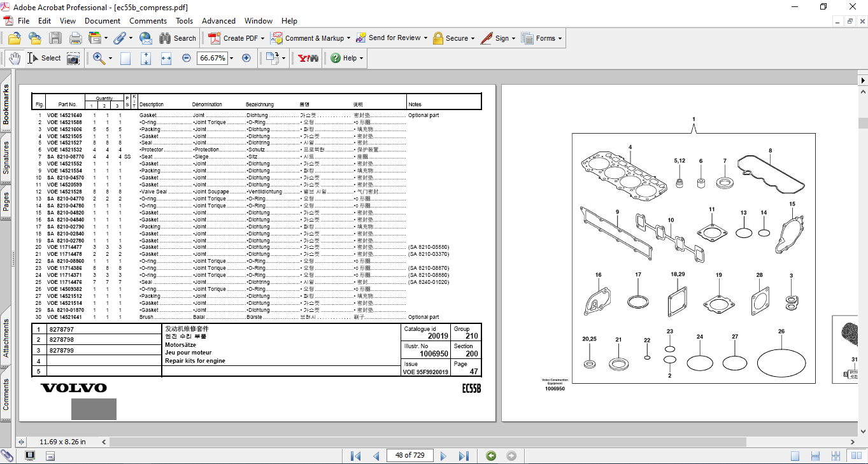Open the Yahoo search toolbar icon
868x464 pixels.
(308, 58)
